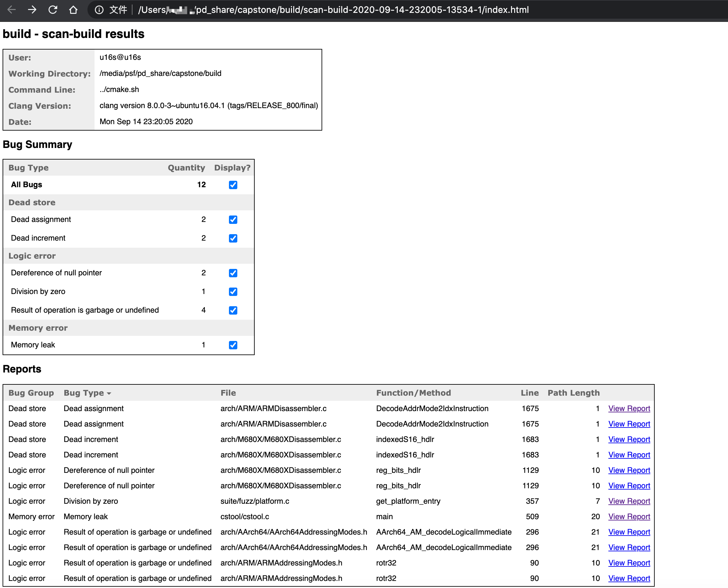Click file name 'cstool/cstool.c'
The width and height of the screenshot is (728, 588).
point(244,517)
